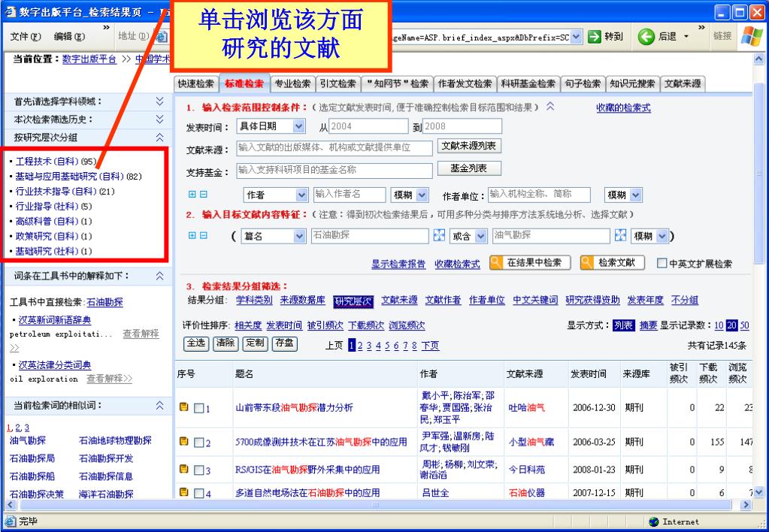Open the similar term 石油地球物理勘探

tap(115, 440)
